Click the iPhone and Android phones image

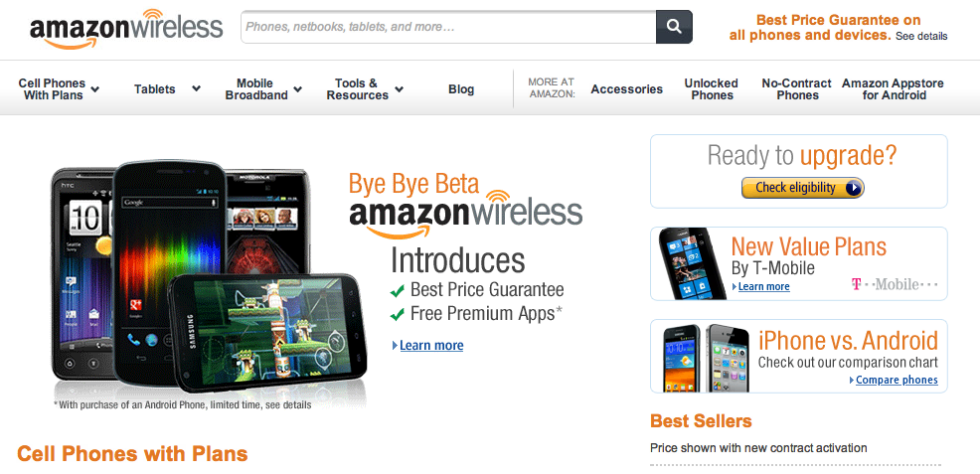pos(706,357)
